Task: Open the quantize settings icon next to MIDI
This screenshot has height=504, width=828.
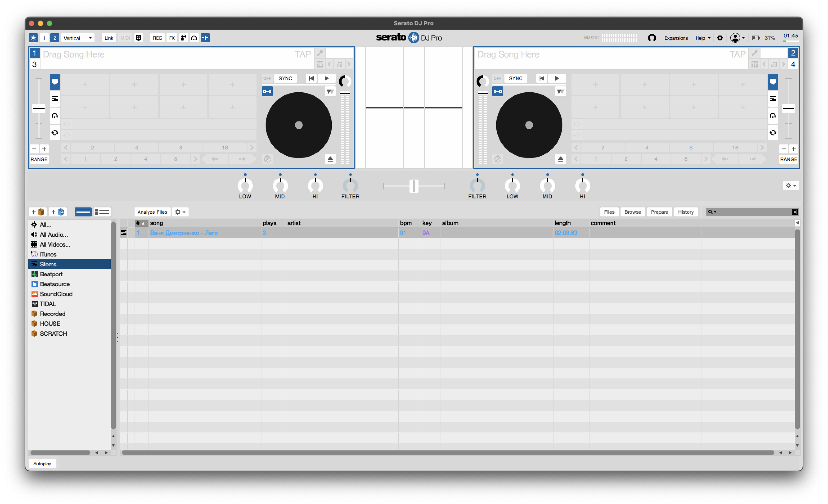Action: pyautogui.click(x=138, y=38)
